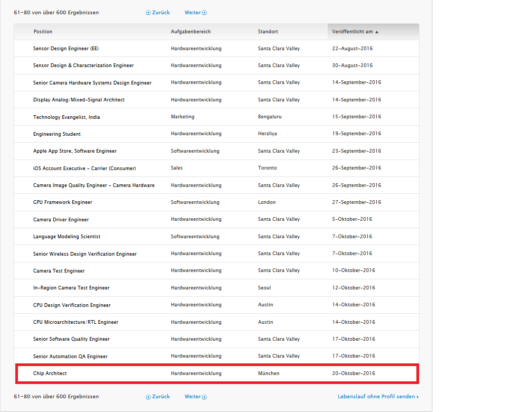
Task: Click the 20-Oktober-2016 date cell
Action: [354, 373]
